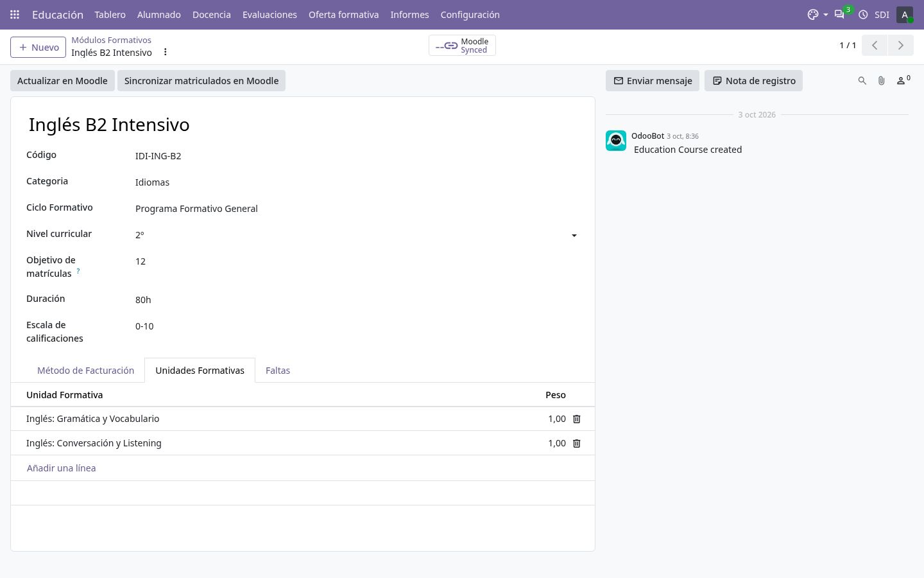Search messages with the magnifier icon
The height and width of the screenshot is (578, 924).
tap(862, 81)
